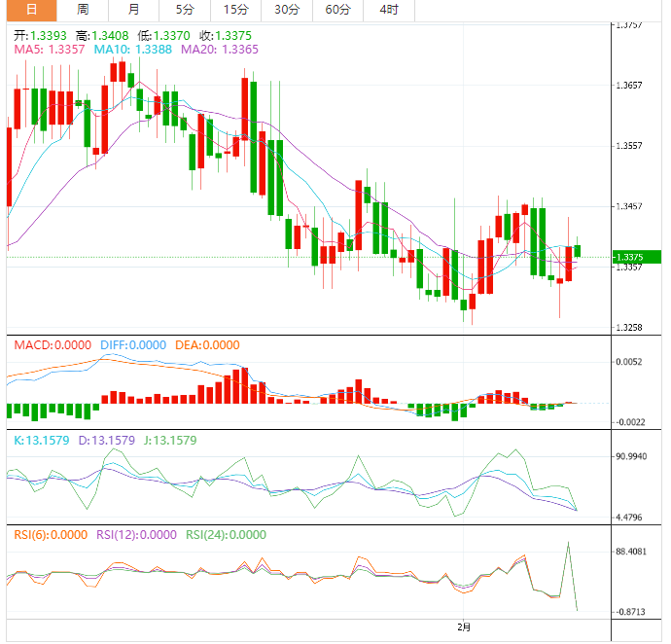Click the 低:1.3370 low price
The image size is (671, 644).
[164, 36]
